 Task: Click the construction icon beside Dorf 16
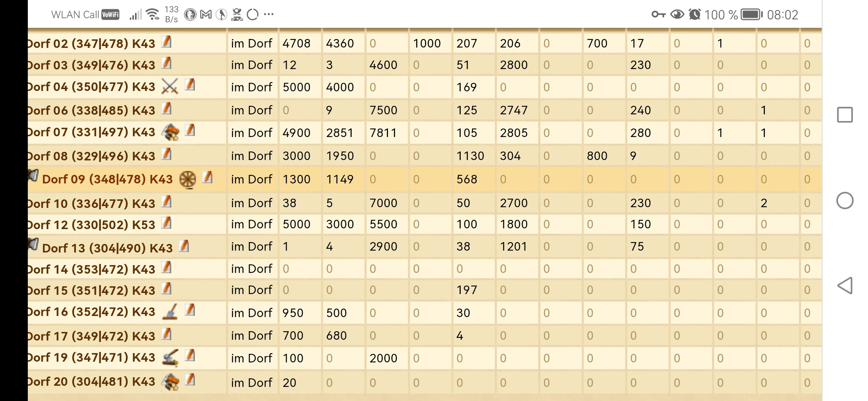point(170,312)
